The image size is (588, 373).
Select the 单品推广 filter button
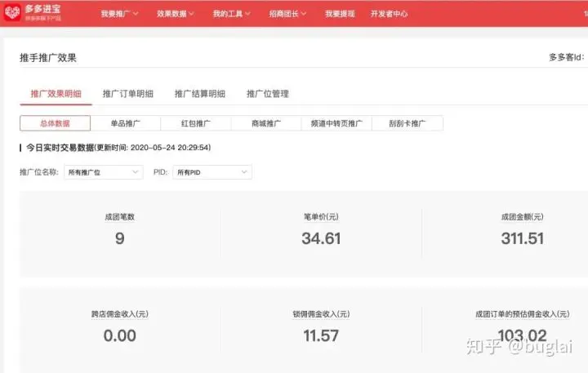[x=126, y=123]
